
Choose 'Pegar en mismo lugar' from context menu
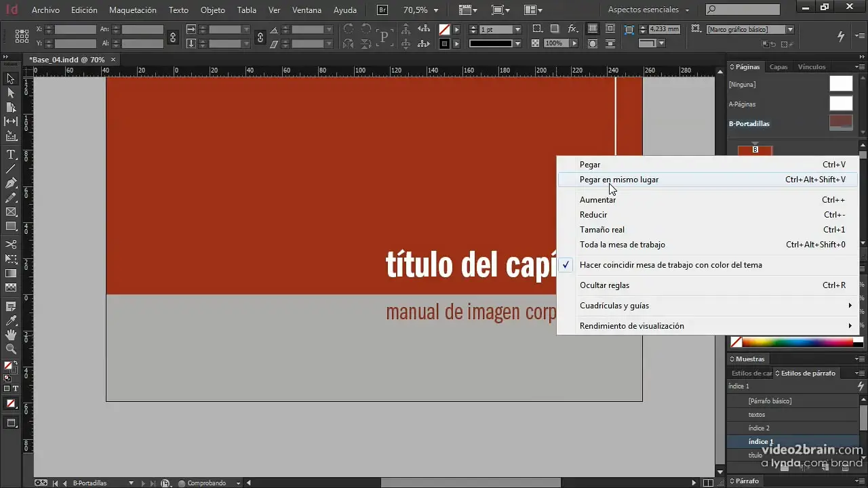pyautogui.click(x=618, y=180)
